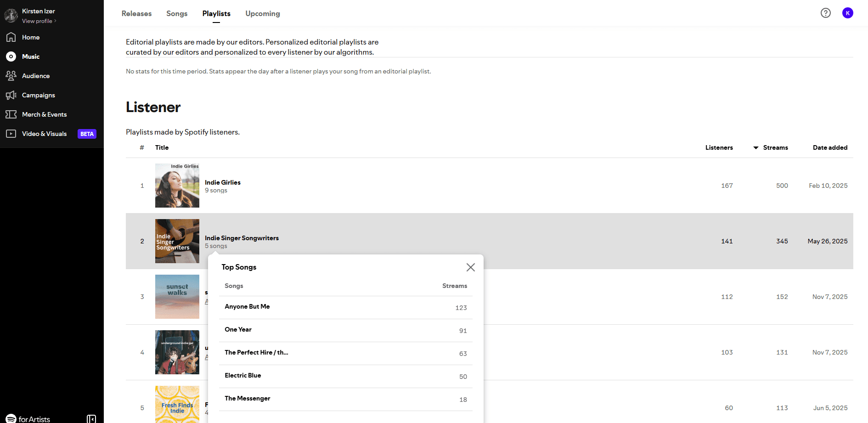This screenshot has height=423, width=868.
Task: Click the 500 streams value for Indie Girlies
Action: click(x=782, y=186)
